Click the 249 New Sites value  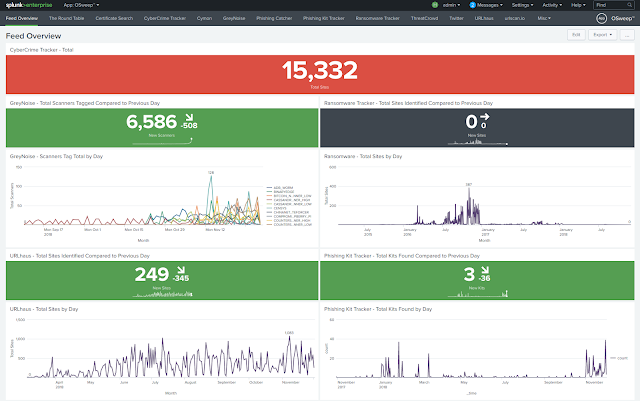tap(152, 274)
